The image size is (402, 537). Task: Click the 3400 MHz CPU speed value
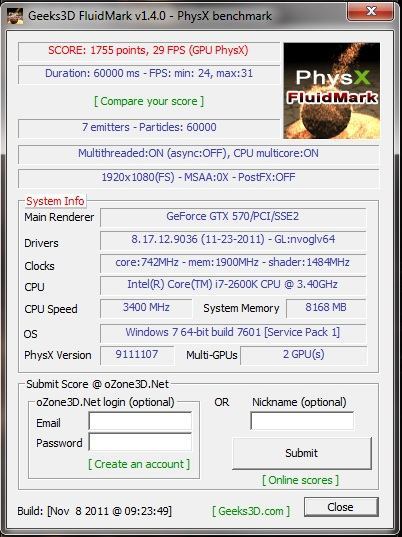coord(146,308)
